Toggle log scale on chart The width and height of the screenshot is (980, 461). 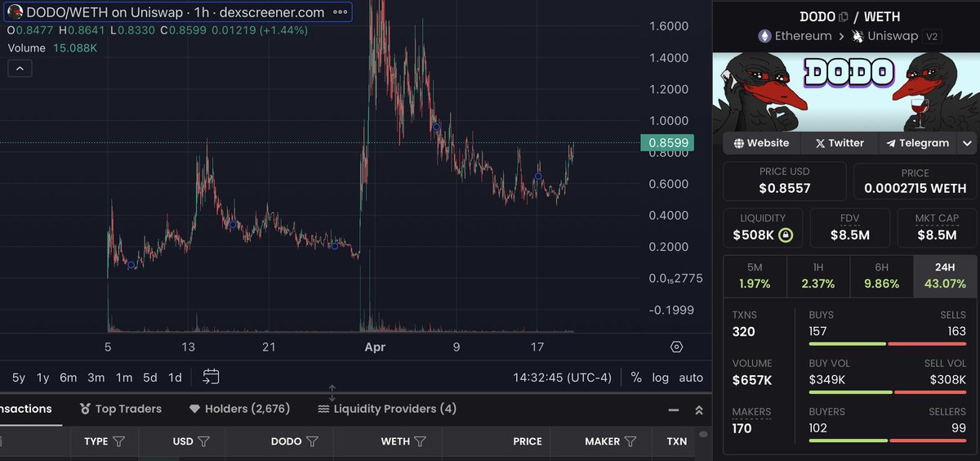[660, 378]
